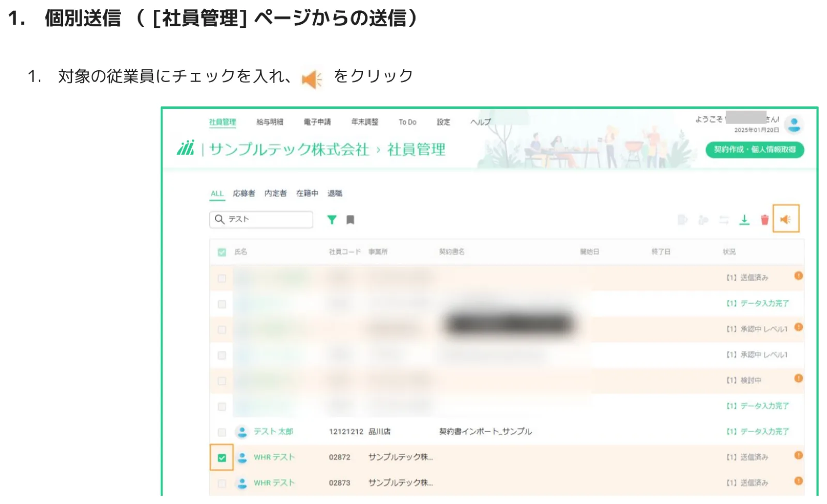Viewport: 827px width, 504px height.
Task: Switch to the 在籍中 tab
Action: pos(307,193)
